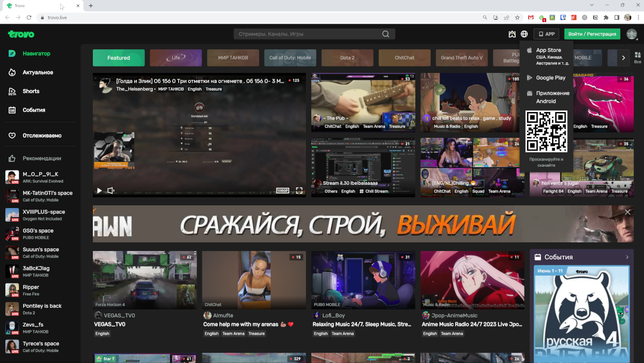Image resolution: width=644 pixels, height=363 pixels.
Task: Expand the События panel chevron
Action: tap(627, 257)
